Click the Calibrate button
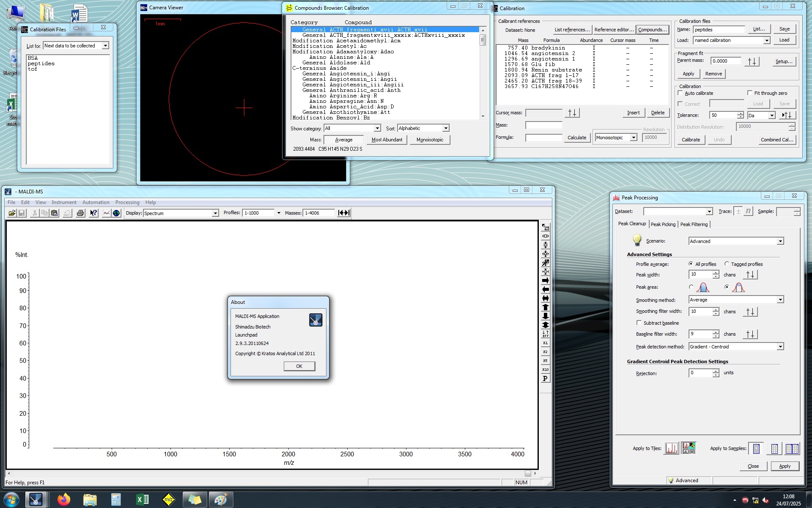 point(691,140)
